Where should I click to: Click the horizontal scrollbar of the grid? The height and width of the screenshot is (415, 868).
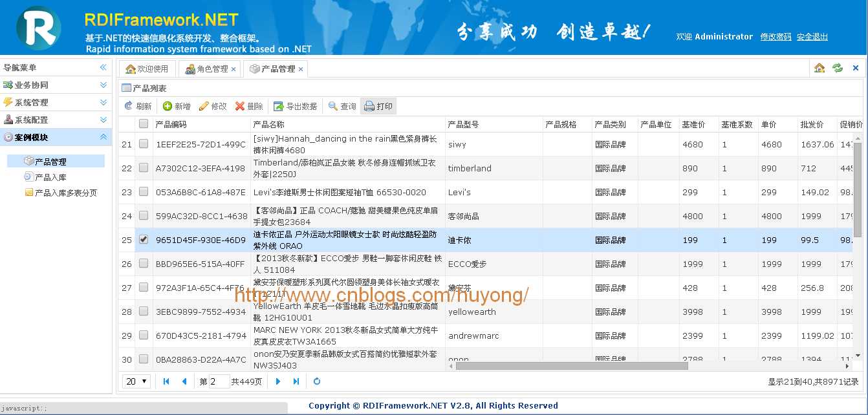tap(572, 366)
